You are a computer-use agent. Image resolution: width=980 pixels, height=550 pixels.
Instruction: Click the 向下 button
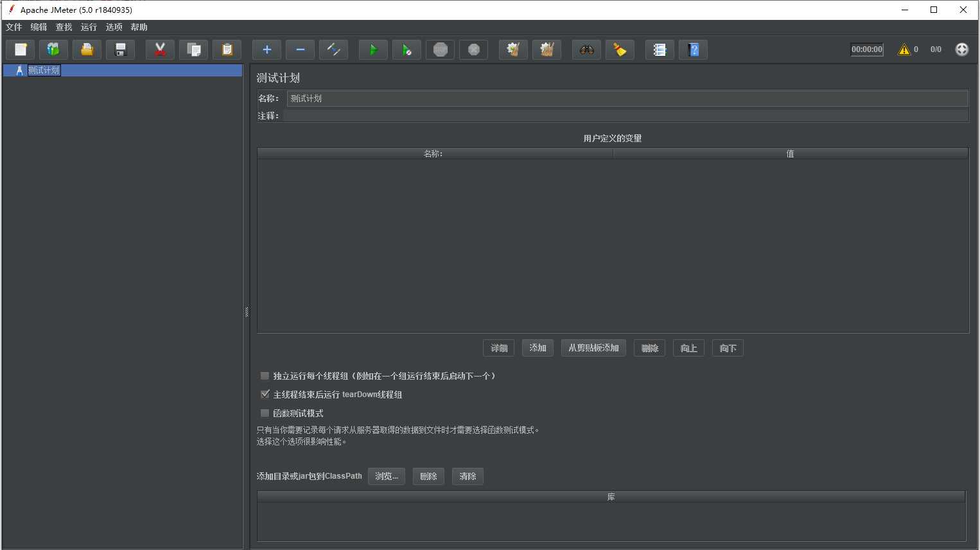pos(728,348)
